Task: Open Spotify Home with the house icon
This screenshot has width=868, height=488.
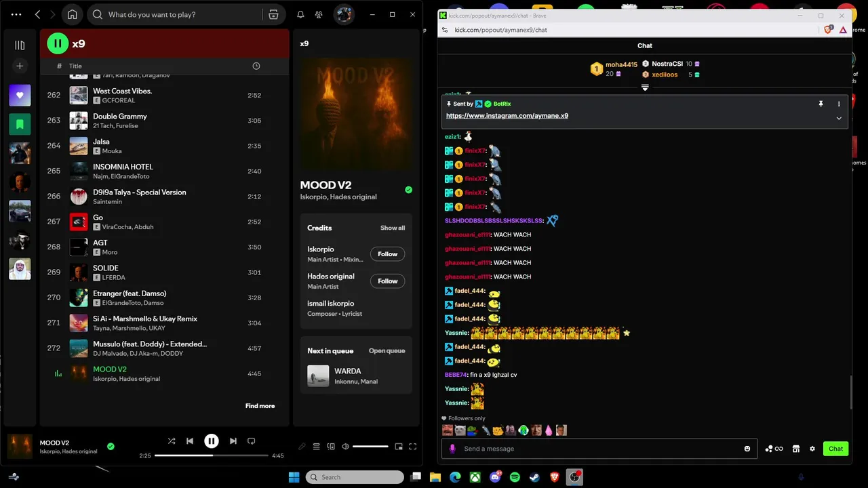Action: [72, 14]
